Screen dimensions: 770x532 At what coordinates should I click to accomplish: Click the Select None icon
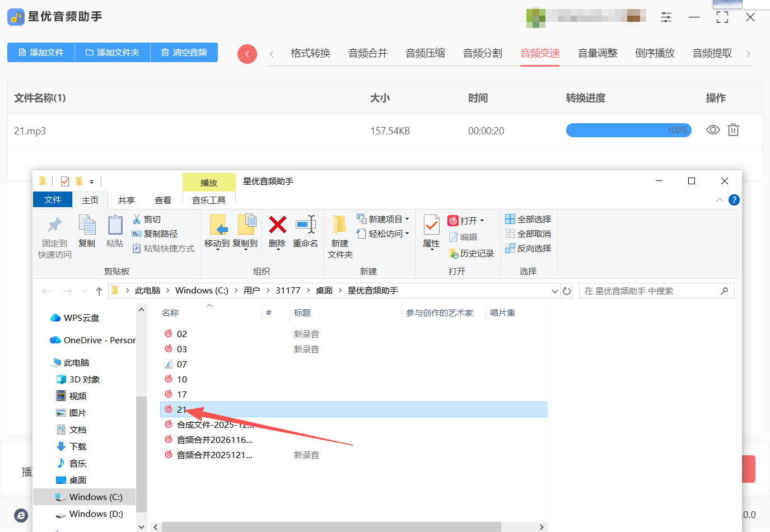[x=510, y=234]
